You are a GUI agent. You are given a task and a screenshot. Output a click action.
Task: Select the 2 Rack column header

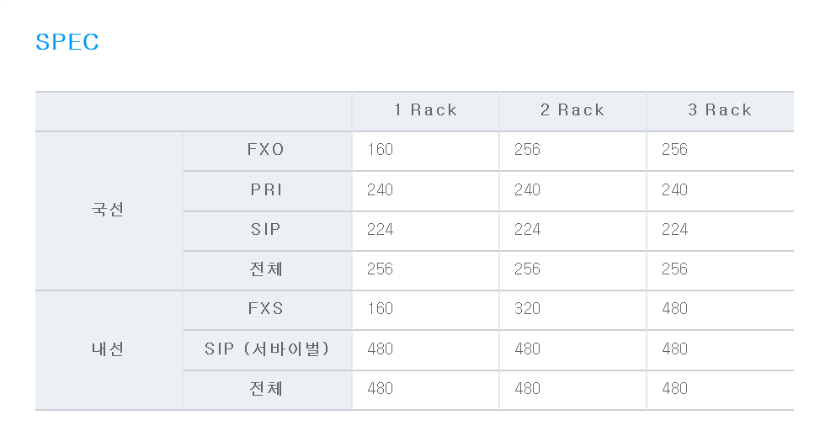coord(573,110)
